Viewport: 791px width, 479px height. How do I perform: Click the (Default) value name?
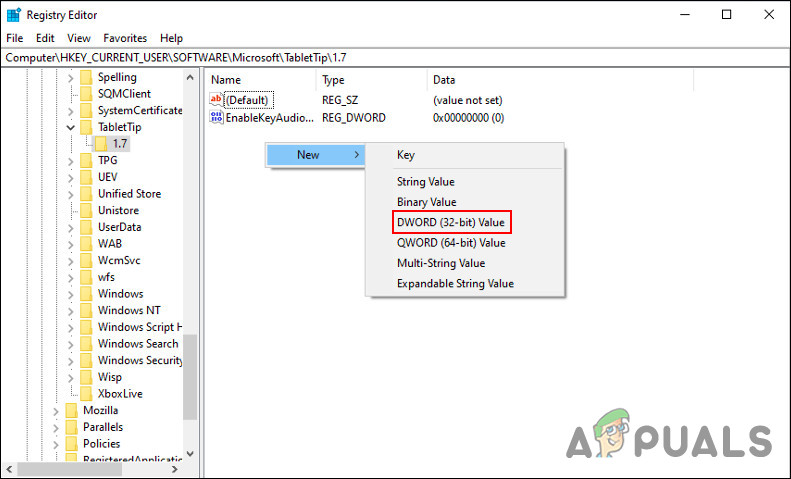247,100
